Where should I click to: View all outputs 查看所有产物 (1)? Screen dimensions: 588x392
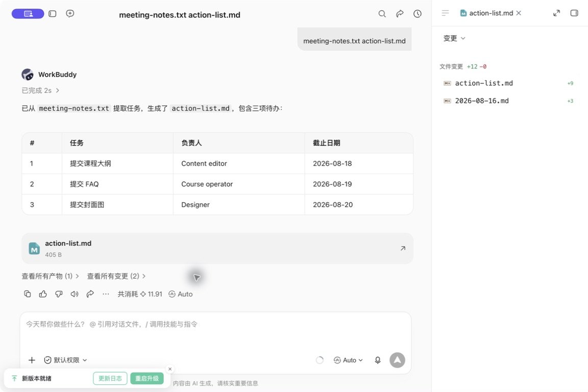50,276
